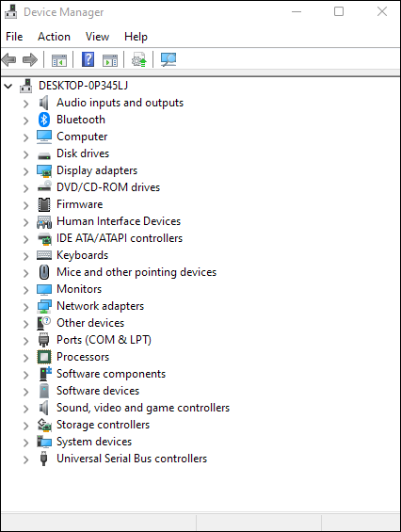Click the Show/Hide Action Pane toolbar icon
The width and height of the screenshot is (401, 532).
[110, 60]
